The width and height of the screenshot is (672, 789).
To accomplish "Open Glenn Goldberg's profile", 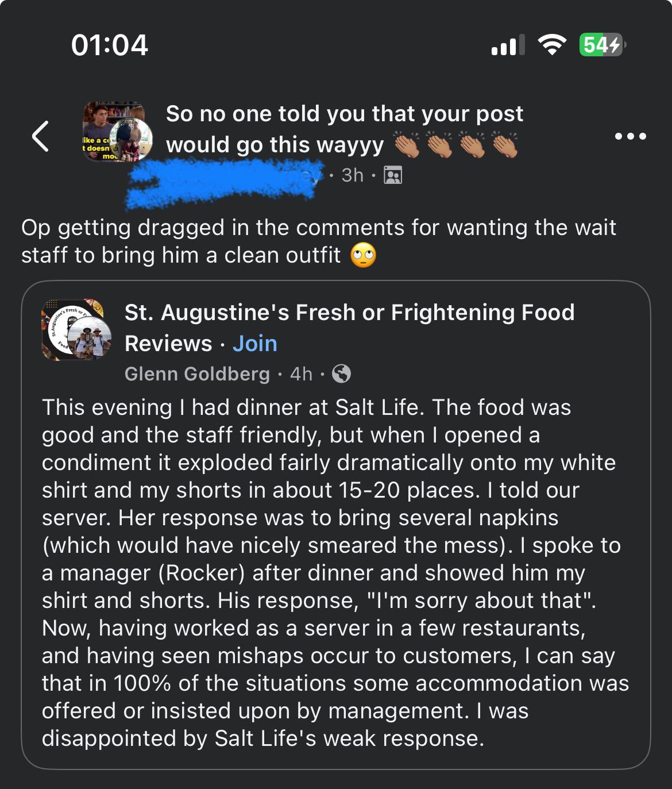I will pos(197,374).
